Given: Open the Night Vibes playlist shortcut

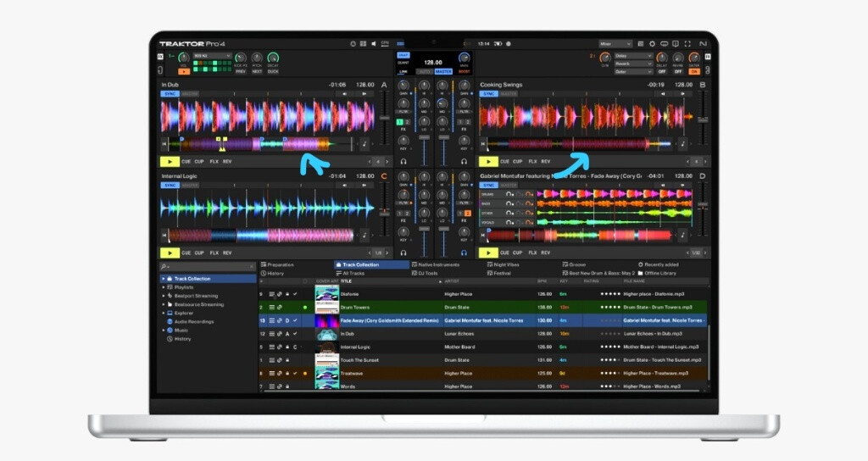Looking at the screenshot, I should click(x=503, y=264).
